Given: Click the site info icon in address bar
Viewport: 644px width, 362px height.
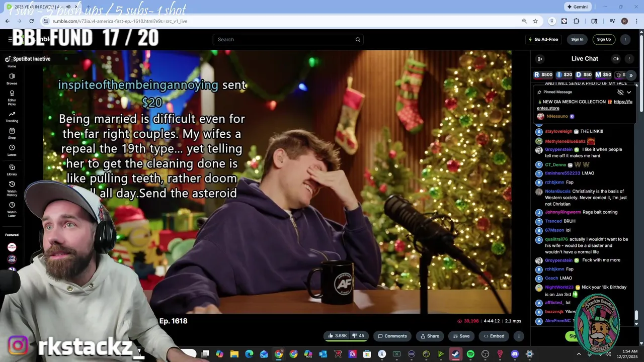Looking at the screenshot, I should 46,21.
